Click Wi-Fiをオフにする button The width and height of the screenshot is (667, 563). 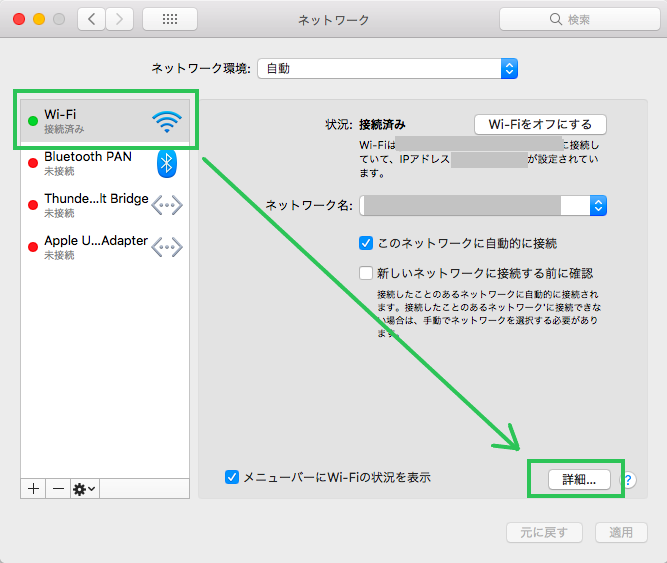(x=540, y=125)
